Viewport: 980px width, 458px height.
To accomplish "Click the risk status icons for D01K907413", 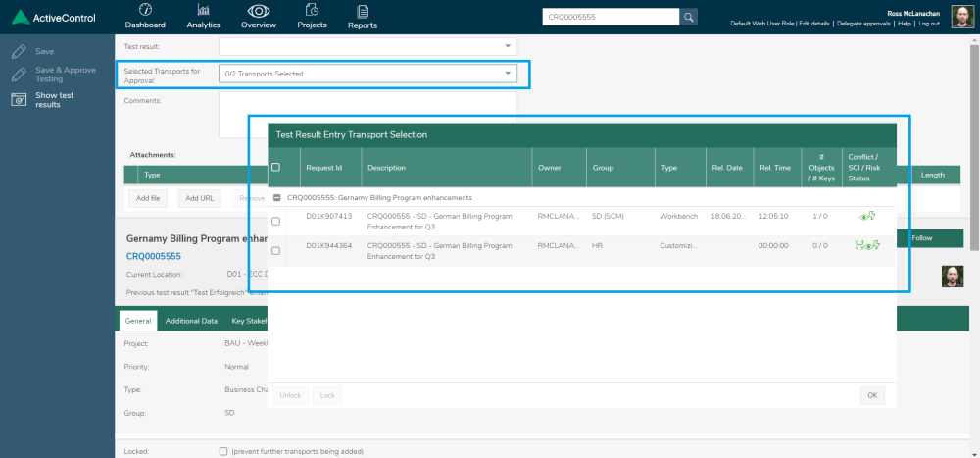I will 867,216.
